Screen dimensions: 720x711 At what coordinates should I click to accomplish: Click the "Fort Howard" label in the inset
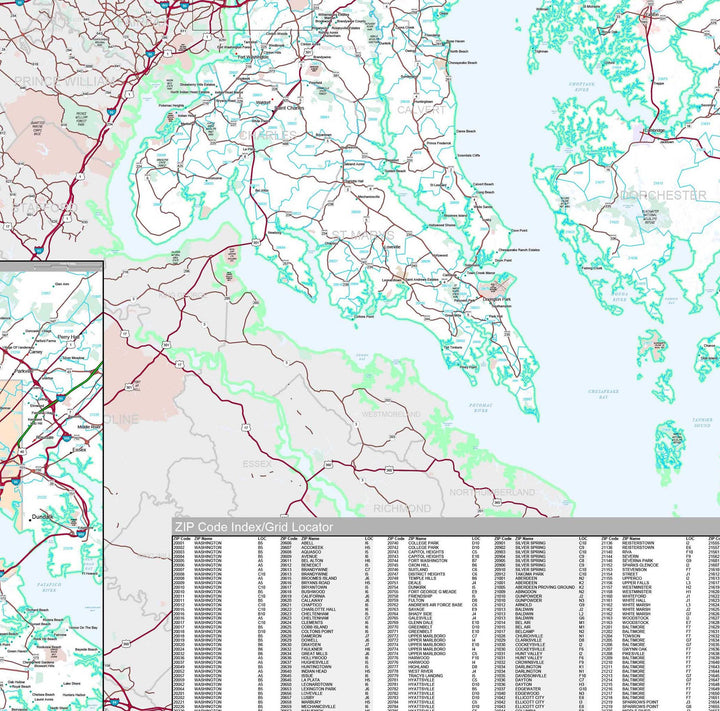pos(88,573)
